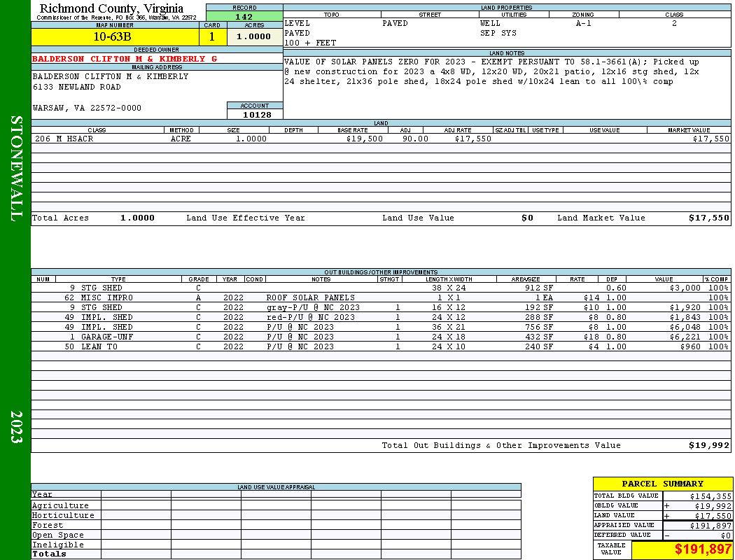The width and height of the screenshot is (735, 560).
Task: Click land class 206 M HSACR
Action: tap(64, 139)
